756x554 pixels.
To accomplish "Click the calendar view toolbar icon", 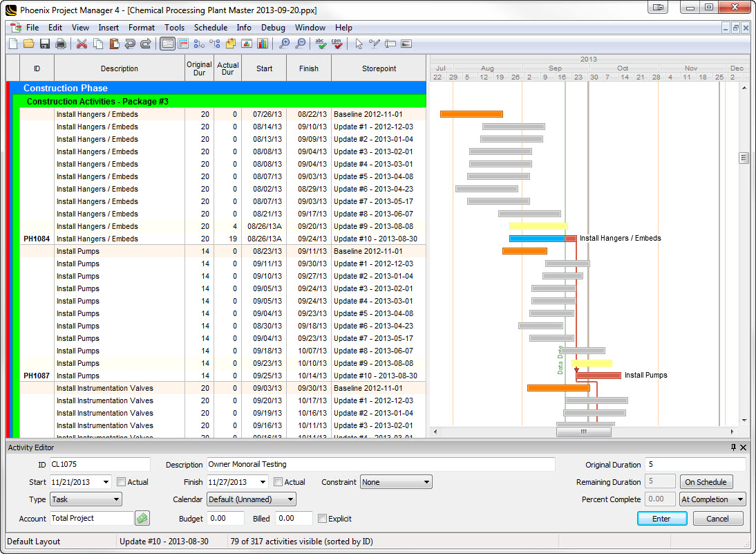I will (x=183, y=44).
